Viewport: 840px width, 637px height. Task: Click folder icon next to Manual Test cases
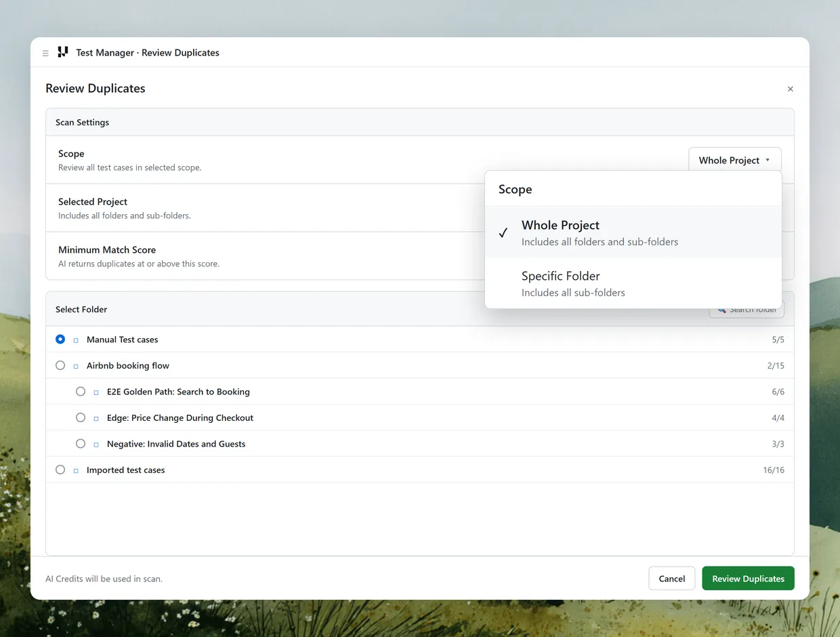[x=76, y=340]
